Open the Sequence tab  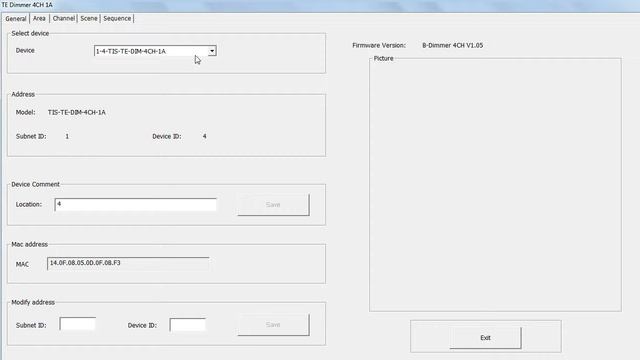pyautogui.click(x=117, y=18)
